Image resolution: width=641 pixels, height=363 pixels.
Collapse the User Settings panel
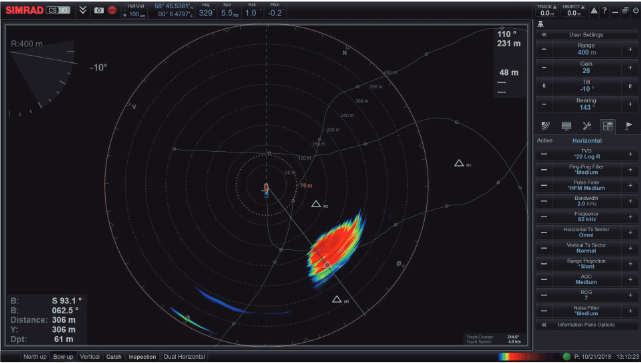point(544,35)
